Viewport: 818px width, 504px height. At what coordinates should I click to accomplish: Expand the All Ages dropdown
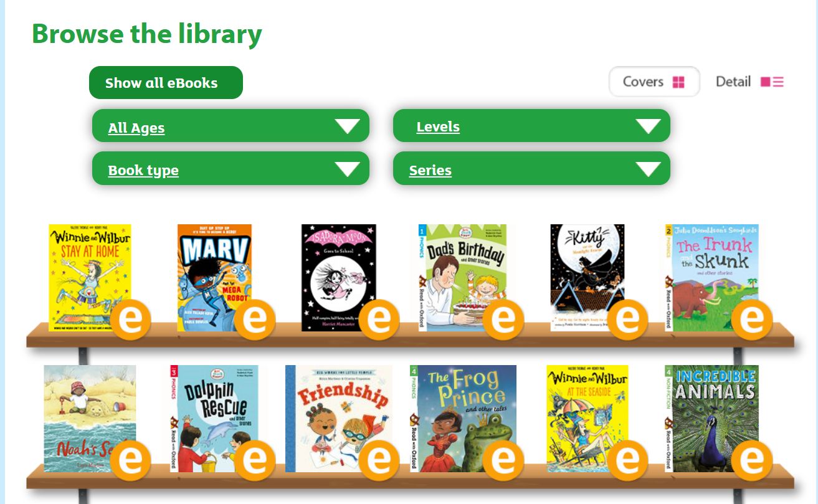coord(231,126)
